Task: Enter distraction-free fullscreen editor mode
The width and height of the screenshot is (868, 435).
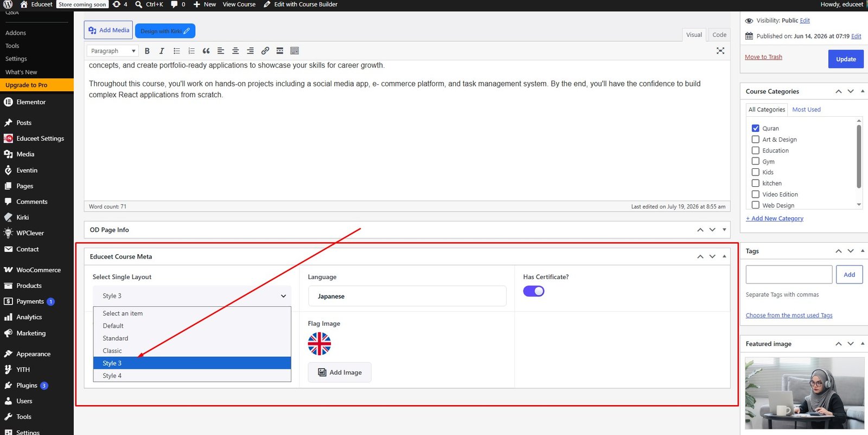Action: (720, 51)
